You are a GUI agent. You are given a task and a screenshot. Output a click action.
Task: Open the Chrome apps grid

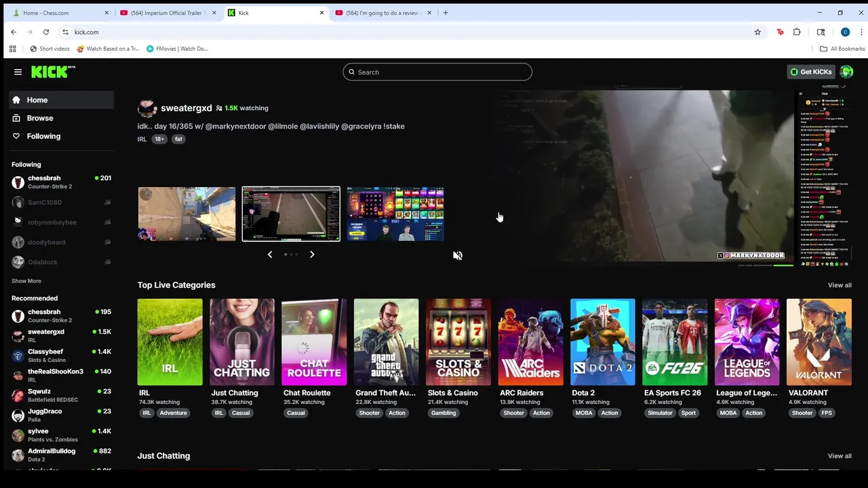12,49
